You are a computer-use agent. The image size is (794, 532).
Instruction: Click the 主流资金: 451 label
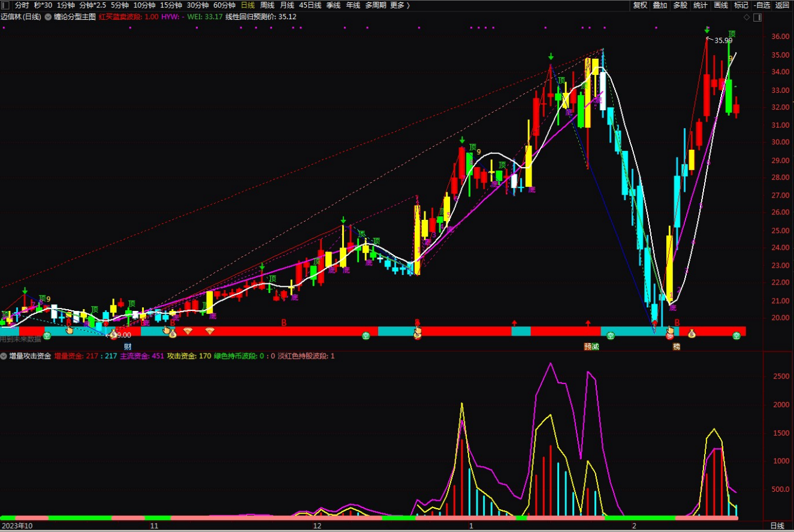point(142,356)
